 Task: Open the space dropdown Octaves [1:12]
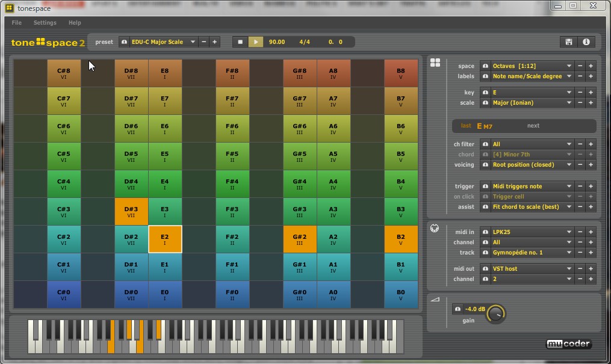[532, 66]
